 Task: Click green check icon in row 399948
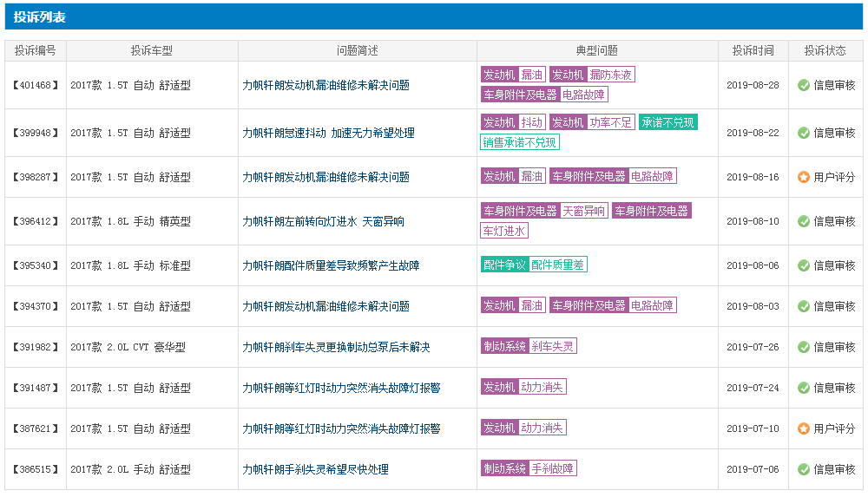point(804,133)
